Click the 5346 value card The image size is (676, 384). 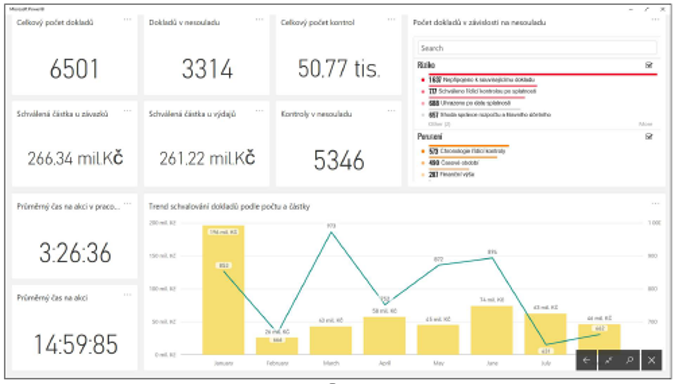click(339, 160)
